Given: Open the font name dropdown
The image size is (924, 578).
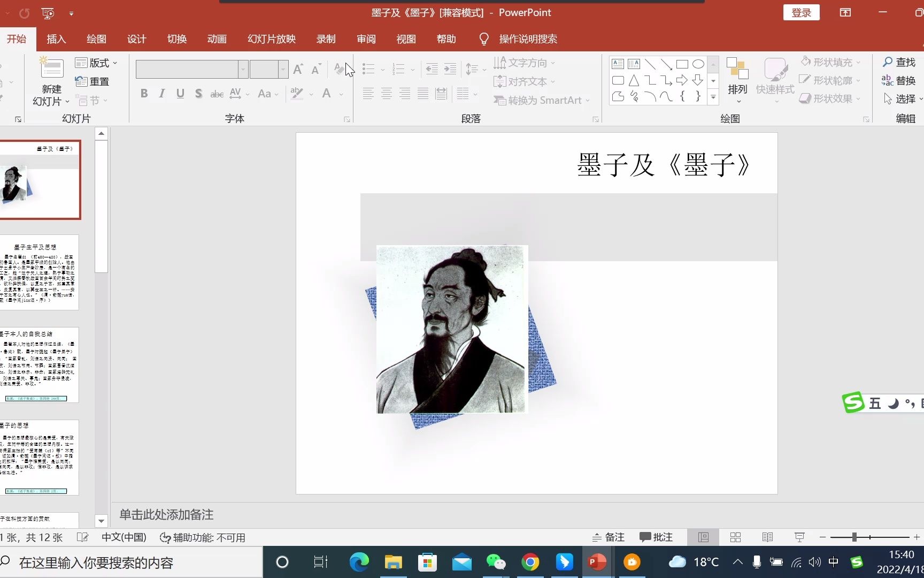Looking at the screenshot, I should click(243, 69).
